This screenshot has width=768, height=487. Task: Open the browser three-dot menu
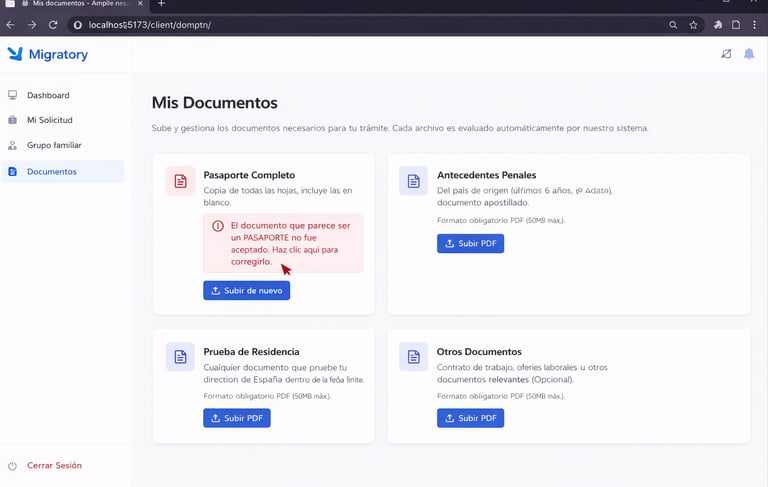[x=754, y=24]
